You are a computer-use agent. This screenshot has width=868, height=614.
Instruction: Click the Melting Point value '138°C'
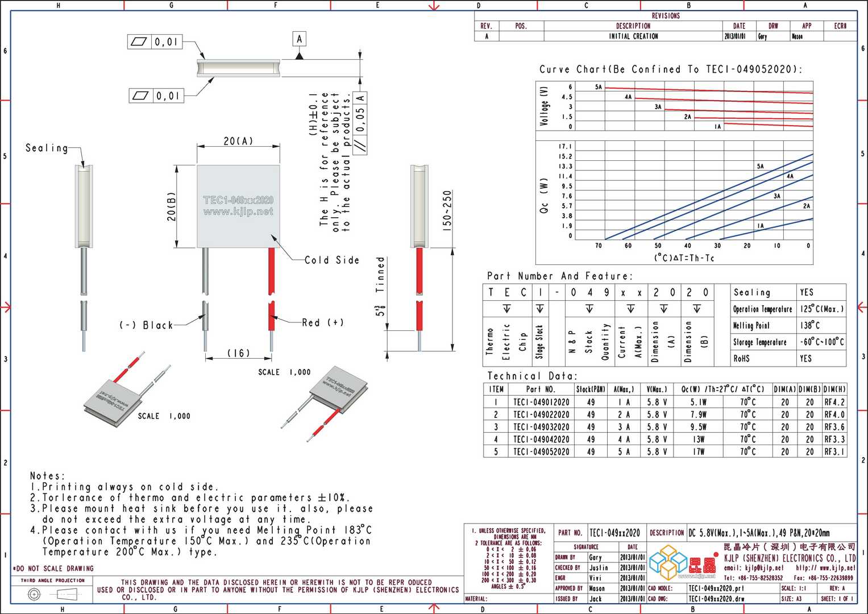click(810, 325)
